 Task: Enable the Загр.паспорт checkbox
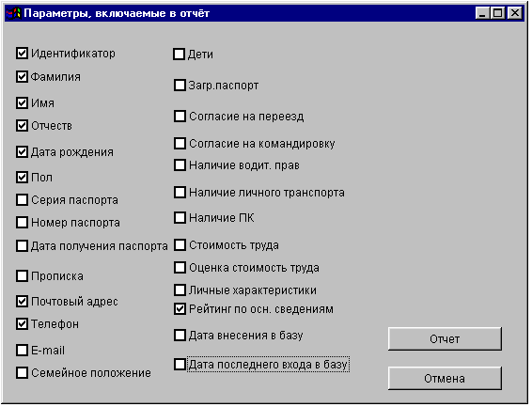click(x=180, y=86)
